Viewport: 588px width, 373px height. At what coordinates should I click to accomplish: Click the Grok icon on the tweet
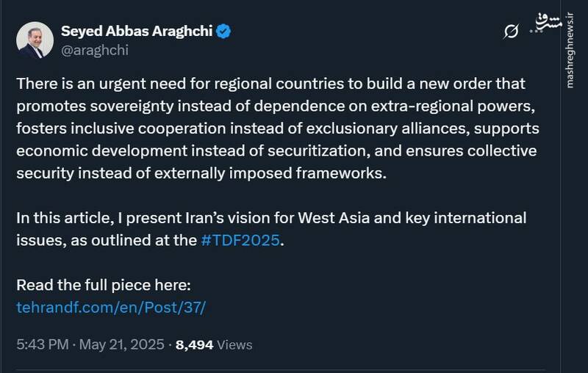click(x=512, y=31)
